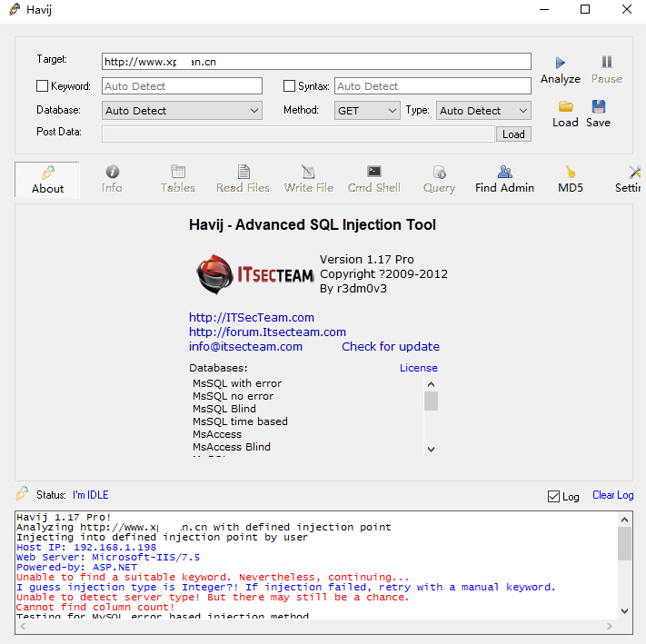Click the carrot icon beside Status
The width and height of the screenshot is (646, 644).
click(22, 493)
